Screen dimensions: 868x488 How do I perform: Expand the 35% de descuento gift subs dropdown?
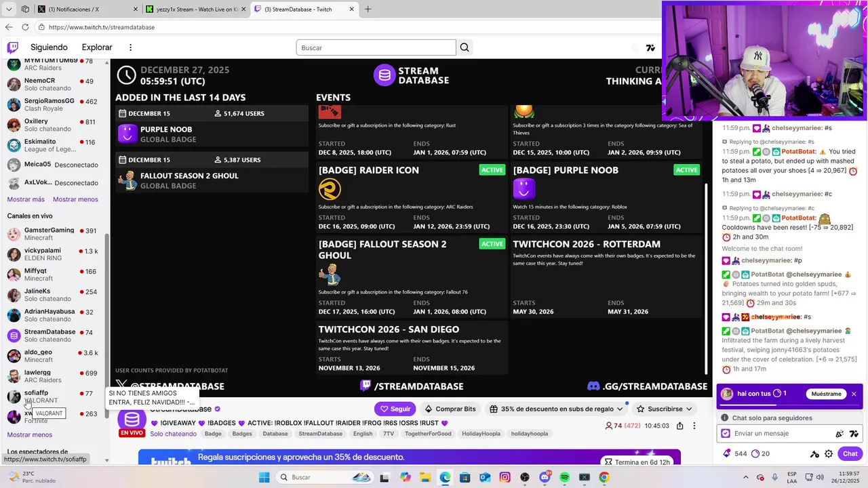556,409
